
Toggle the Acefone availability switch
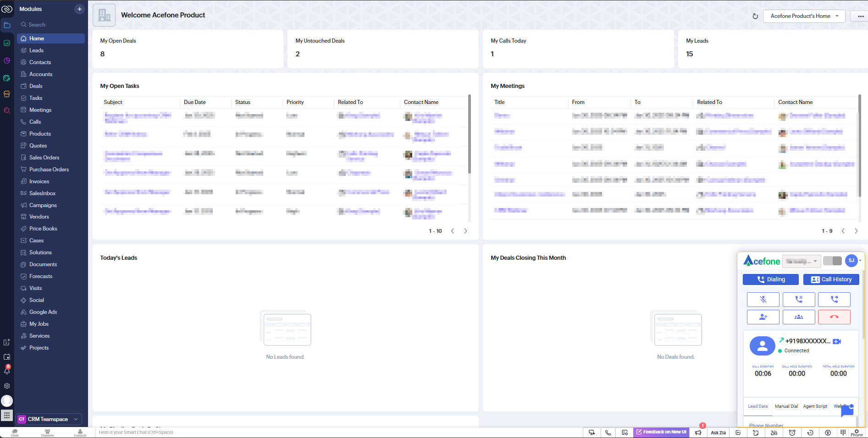click(x=832, y=261)
